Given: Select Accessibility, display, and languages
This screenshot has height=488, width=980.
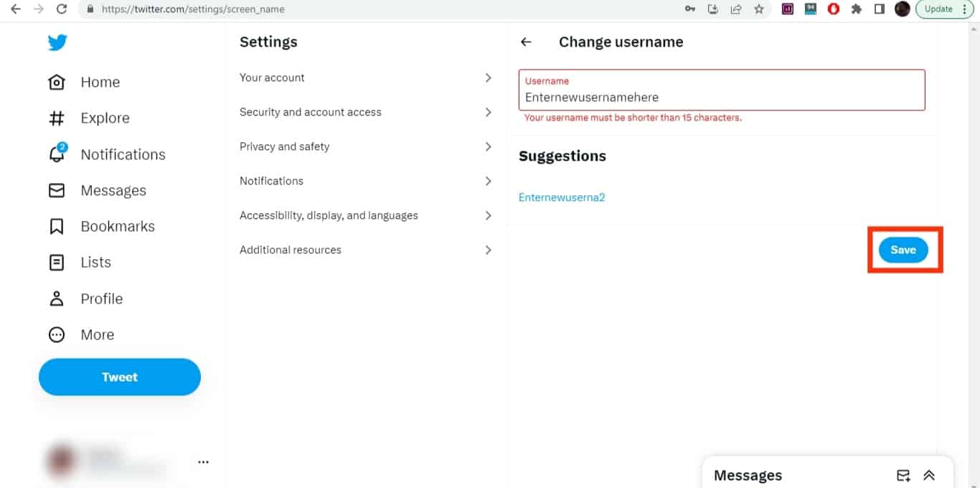Looking at the screenshot, I should point(366,215).
